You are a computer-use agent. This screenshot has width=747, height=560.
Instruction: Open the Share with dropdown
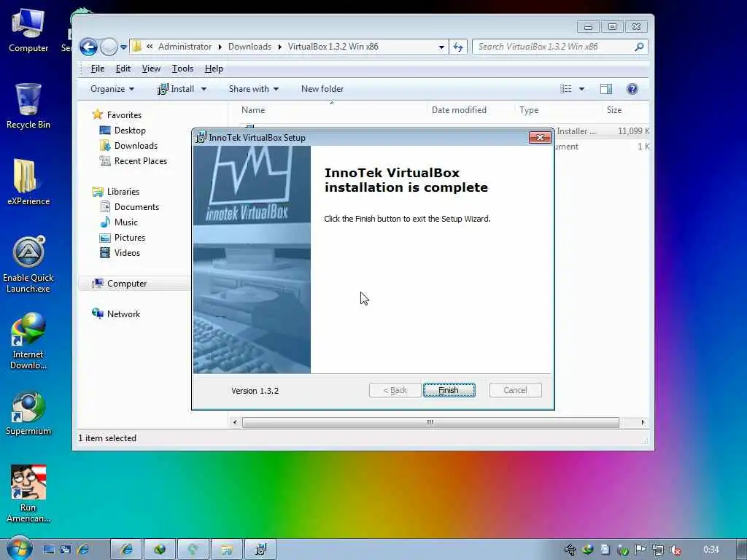click(x=253, y=89)
